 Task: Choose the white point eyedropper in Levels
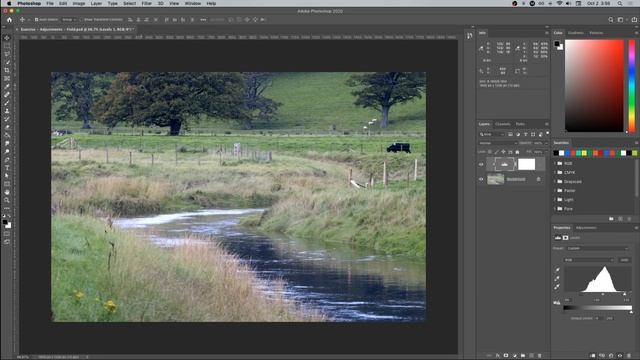(557, 287)
